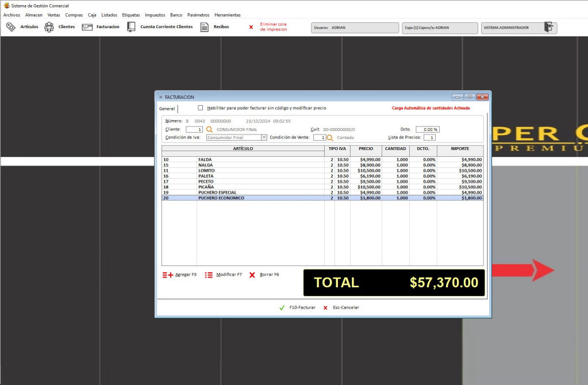Open the Etiquetas menu
The width and height of the screenshot is (588, 385).
coord(131,15)
